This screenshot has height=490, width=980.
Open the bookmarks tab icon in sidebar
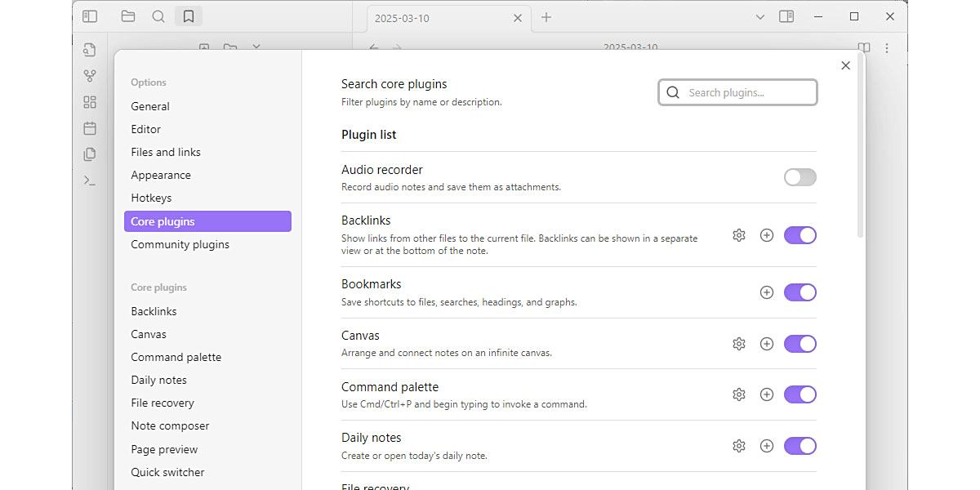189,16
